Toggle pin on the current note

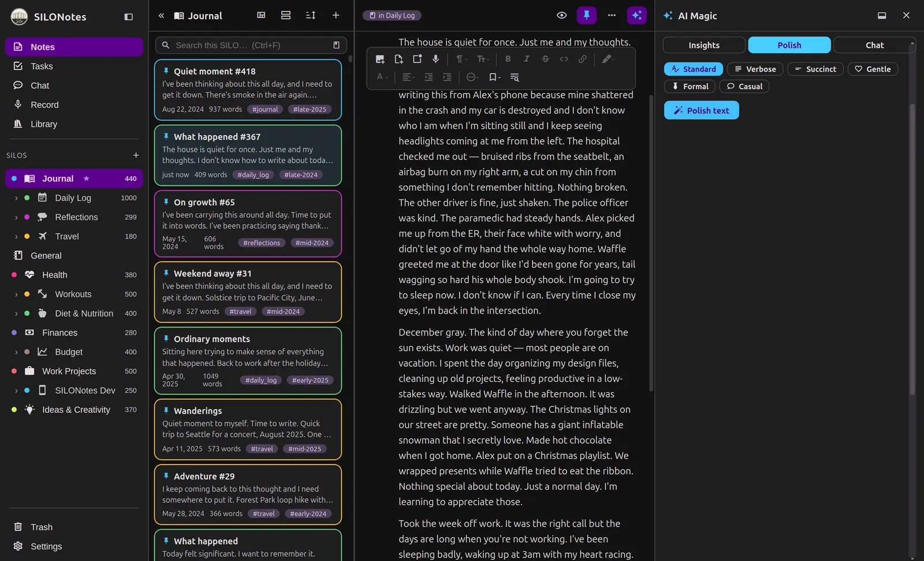click(x=587, y=16)
